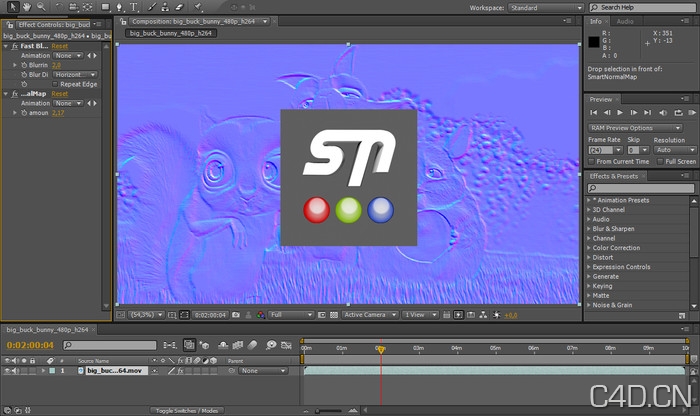Open Show Channel color management button

tap(261, 315)
